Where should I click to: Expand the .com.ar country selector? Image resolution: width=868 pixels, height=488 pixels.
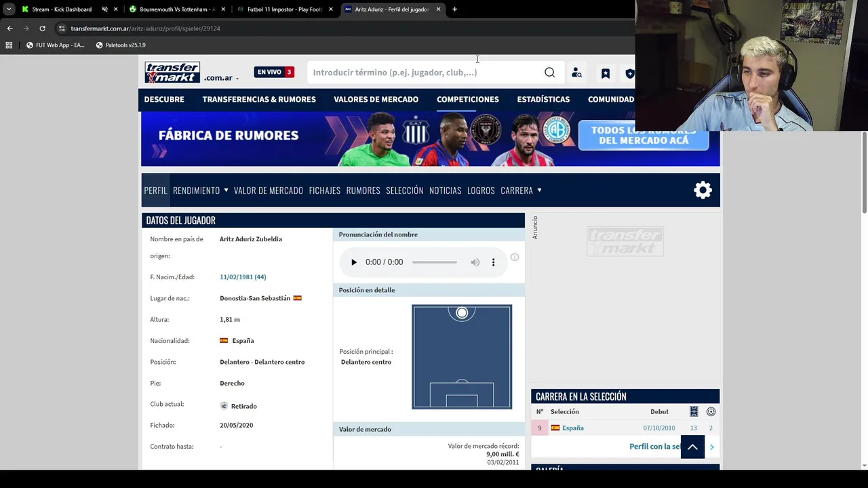click(x=221, y=78)
